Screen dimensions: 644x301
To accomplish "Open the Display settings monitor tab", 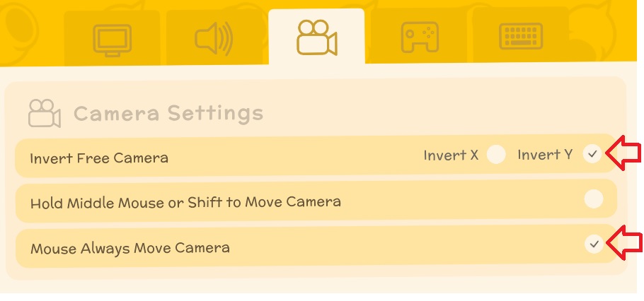I will [113, 39].
